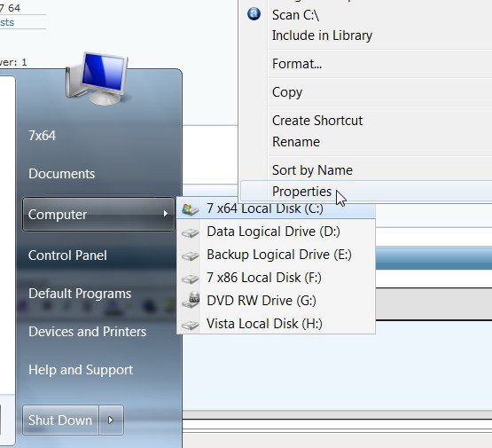This screenshot has height=448, width=492.
Task: Open Devices and Printers
Action: pos(87,332)
